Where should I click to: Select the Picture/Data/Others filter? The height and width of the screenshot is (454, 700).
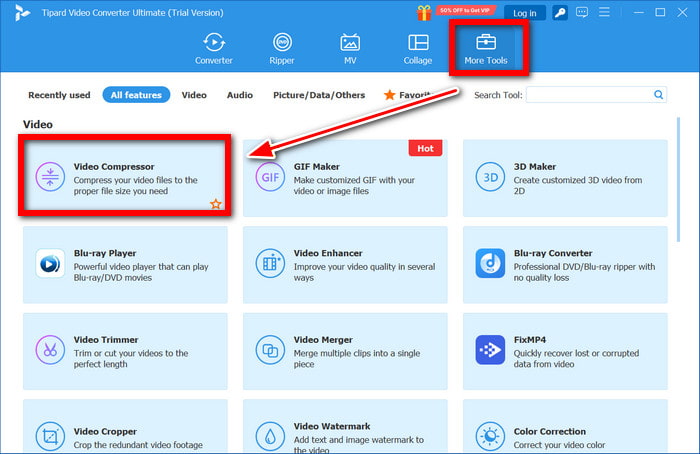(x=319, y=95)
